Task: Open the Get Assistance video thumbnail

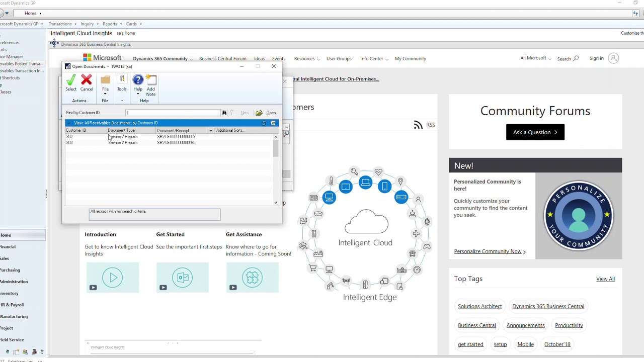Action: tap(252, 277)
